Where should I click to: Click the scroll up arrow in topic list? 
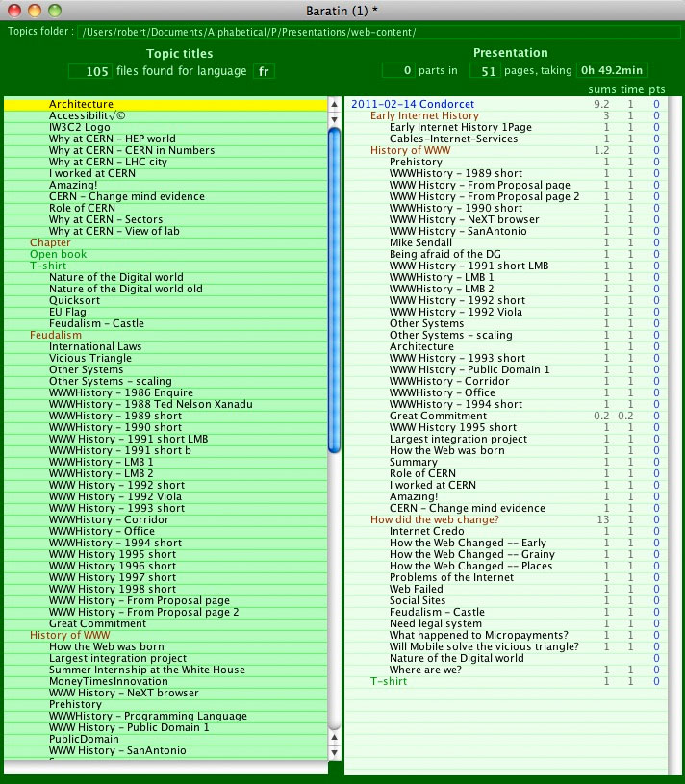335,104
